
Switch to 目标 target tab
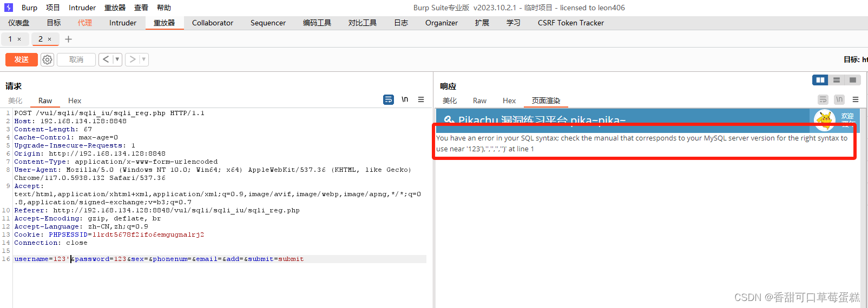pyautogui.click(x=54, y=23)
